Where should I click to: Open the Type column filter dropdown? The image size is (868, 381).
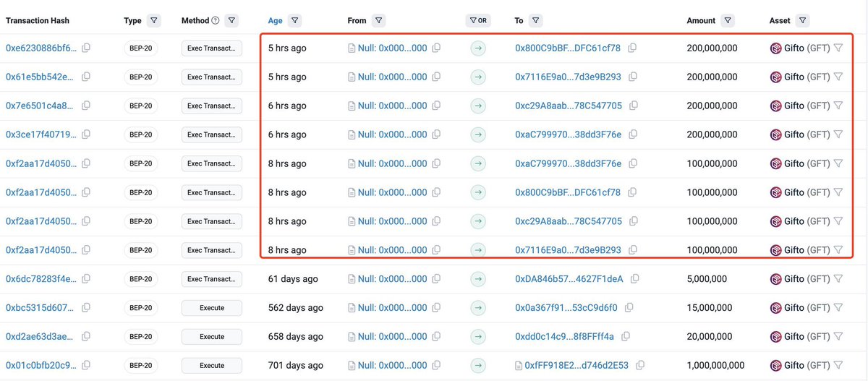tap(153, 21)
